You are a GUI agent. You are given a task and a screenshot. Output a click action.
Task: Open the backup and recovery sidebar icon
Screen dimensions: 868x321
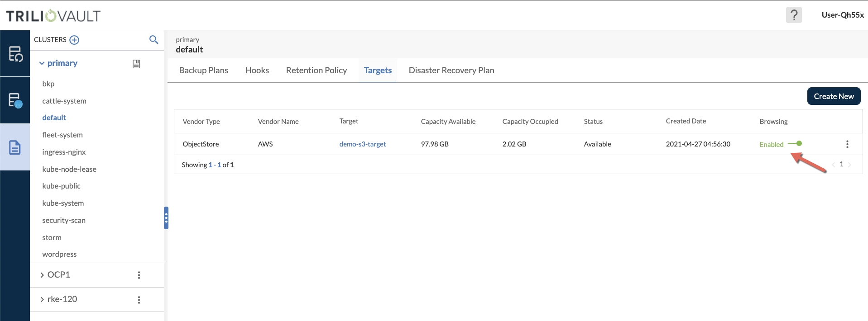15,54
